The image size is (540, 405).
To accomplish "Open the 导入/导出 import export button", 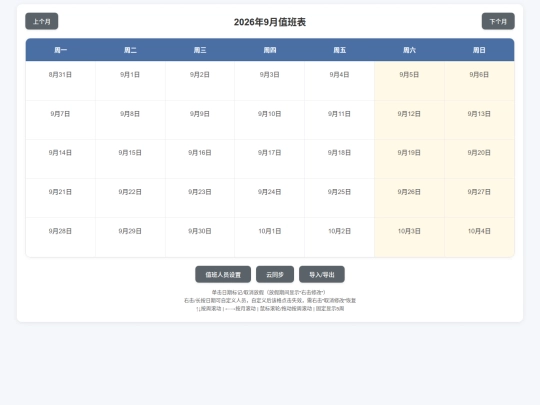I will 322,274.
